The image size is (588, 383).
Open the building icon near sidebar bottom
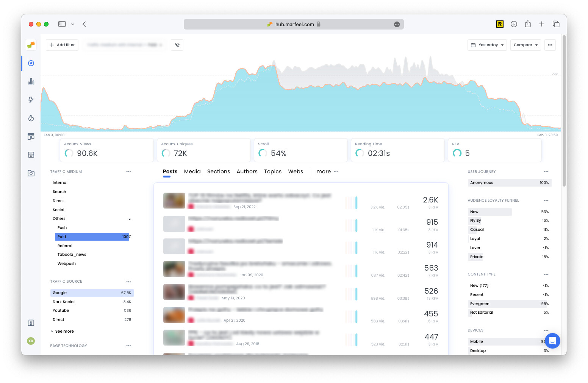pyautogui.click(x=31, y=322)
